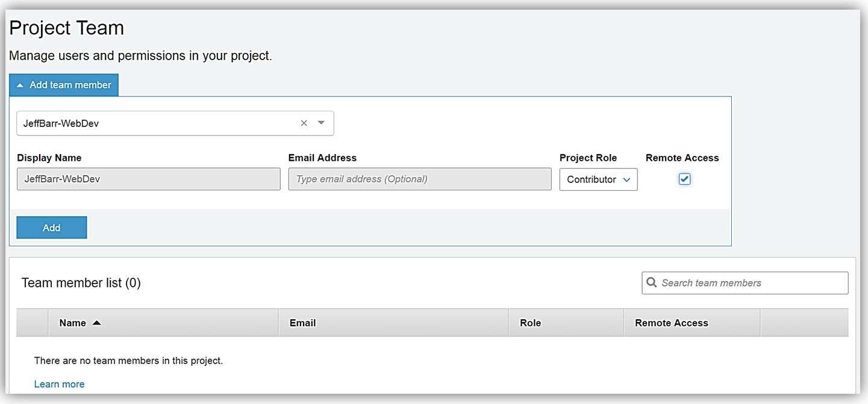The height and width of the screenshot is (404, 868).
Task: Click the Remote Access column header in the table
Action: coord(671,323)
